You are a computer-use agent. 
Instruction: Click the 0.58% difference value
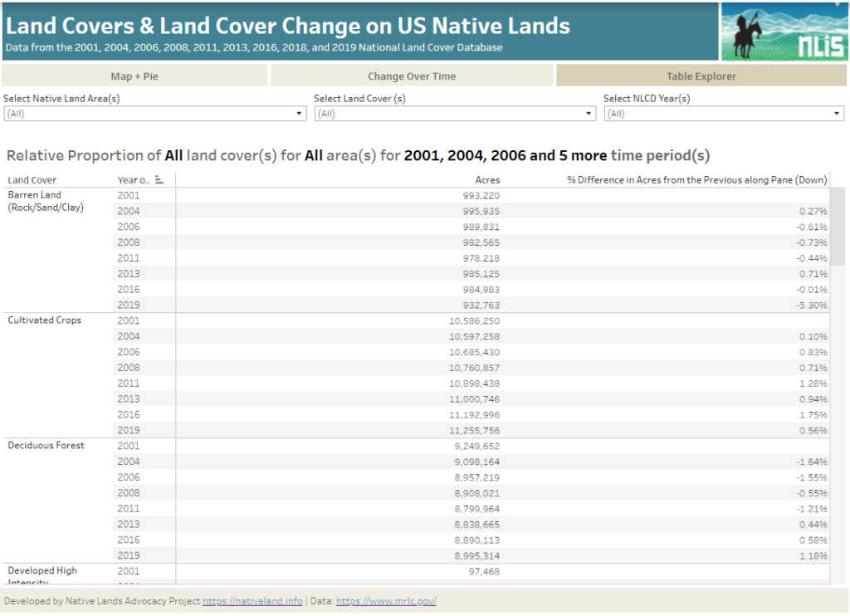[x=813, y=540]
